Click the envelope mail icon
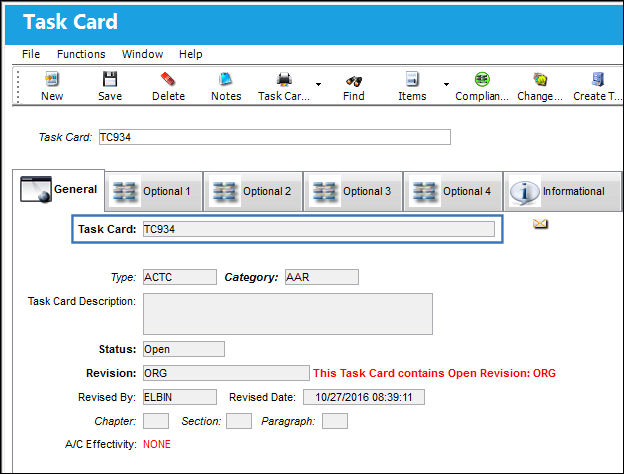 tap(540, 224)
